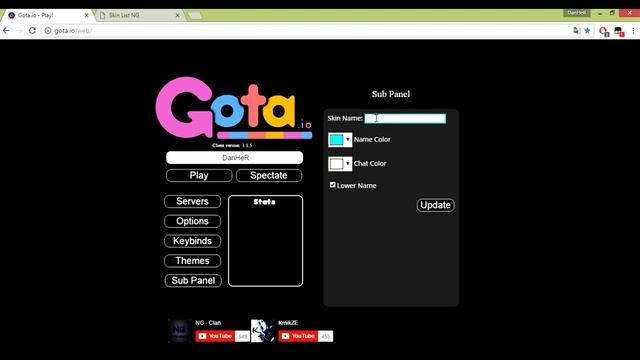Expand the Chat Color dropdown arrow
Viewport: 640px width, 360px height.
348,164
